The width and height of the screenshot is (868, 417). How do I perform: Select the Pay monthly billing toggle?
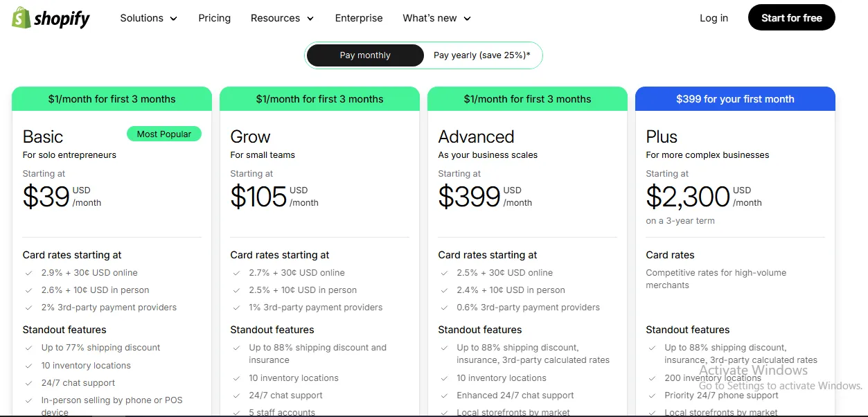pyautogui.click(x=365, y=55)
